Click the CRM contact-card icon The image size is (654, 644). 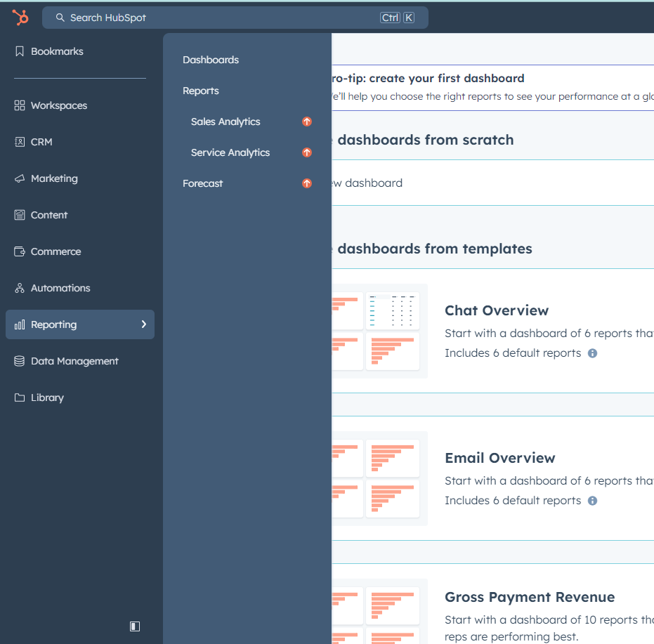pos(19,142)
